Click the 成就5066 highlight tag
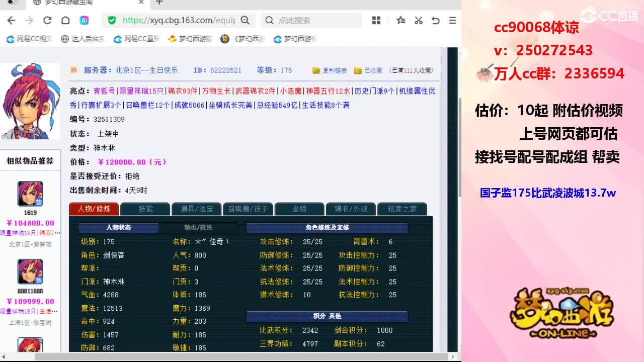 (189, 105)
